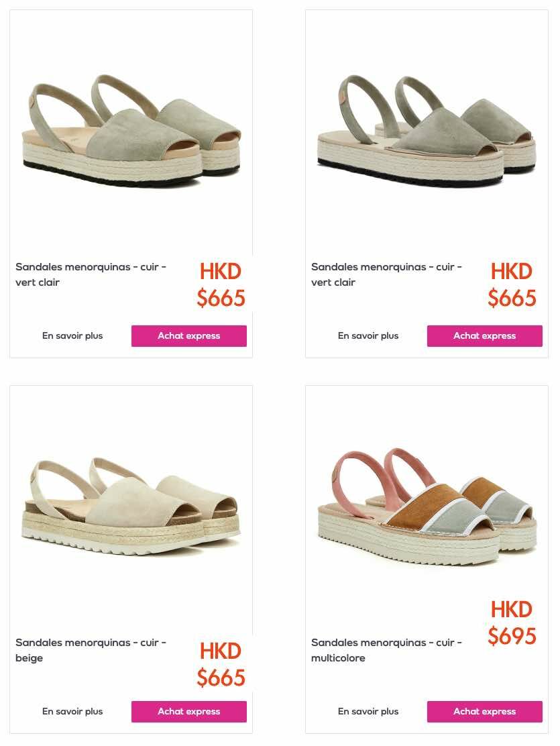Click Achat express on the first vert clair card

189,336
